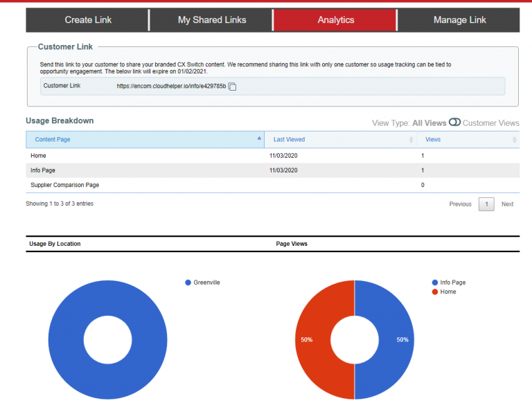Click the red Home donut segment

[312, 339]
